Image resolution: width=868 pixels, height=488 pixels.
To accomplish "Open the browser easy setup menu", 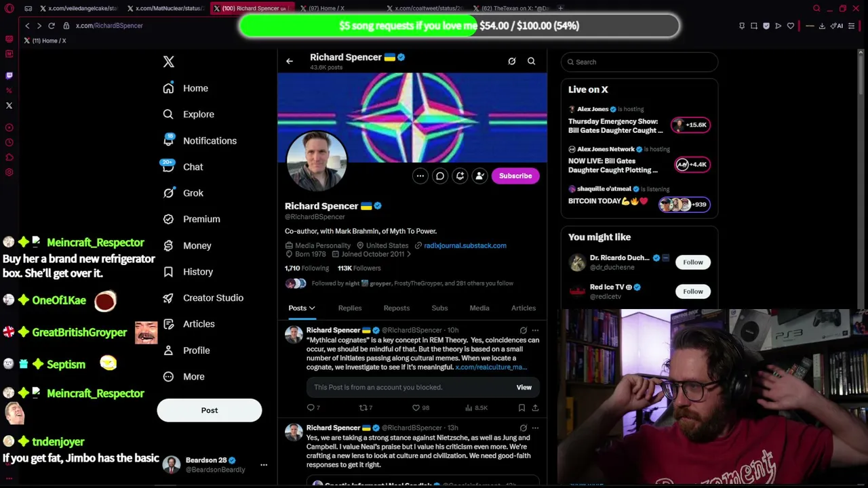I will coord(852,26).
